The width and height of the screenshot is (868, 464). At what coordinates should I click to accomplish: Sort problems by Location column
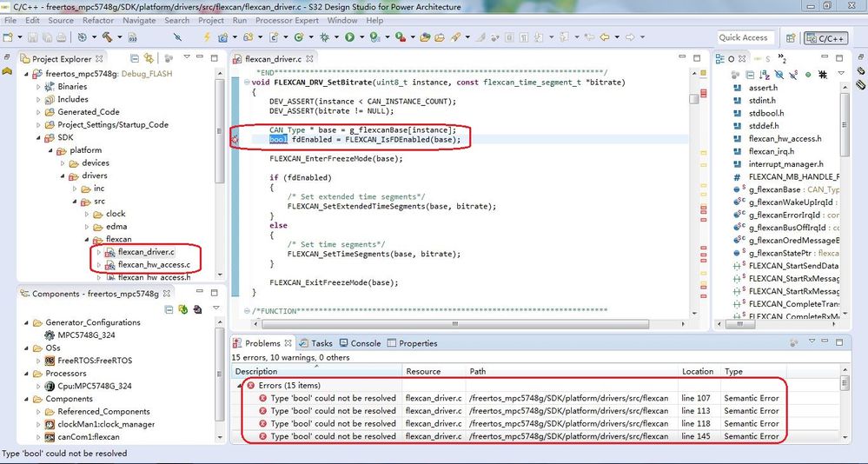coord(699,372)
